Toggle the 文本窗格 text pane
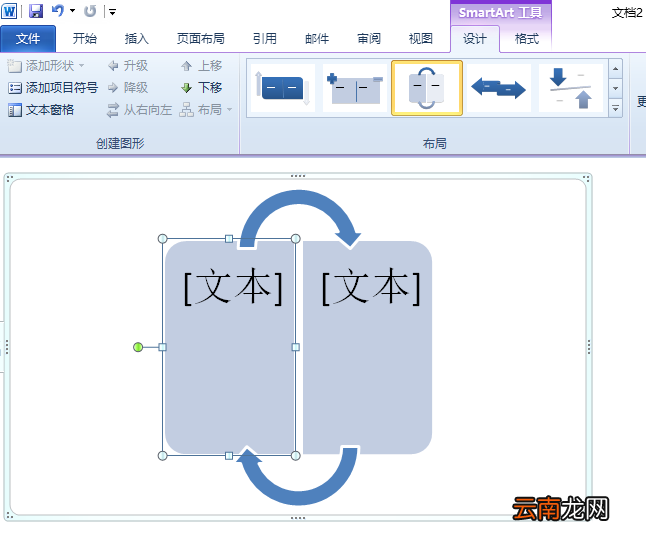This screenshot has height=537, width=646. point(41,110)
